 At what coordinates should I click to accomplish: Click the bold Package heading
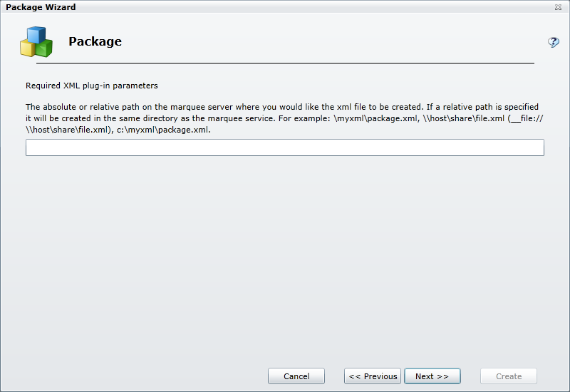pyautogui.click(x=95, y=41)
